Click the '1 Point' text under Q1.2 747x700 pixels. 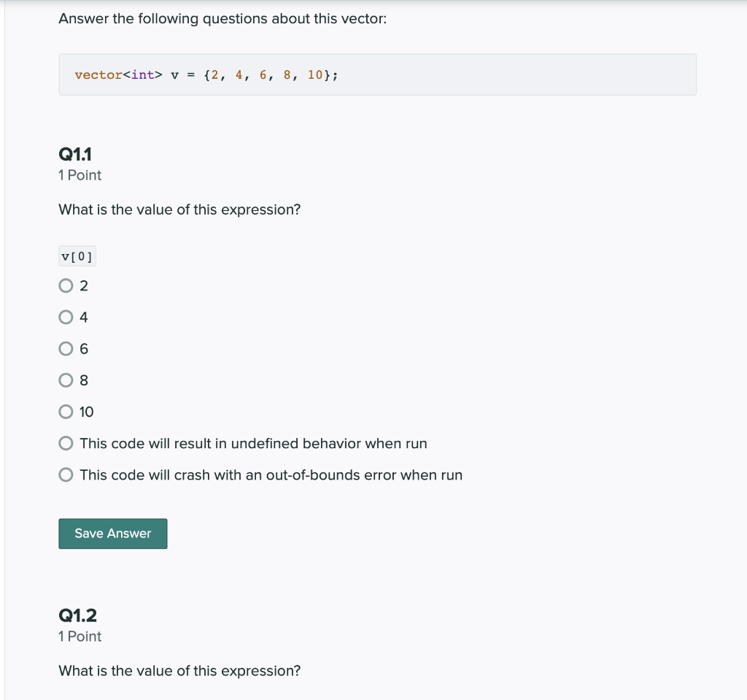80,636
